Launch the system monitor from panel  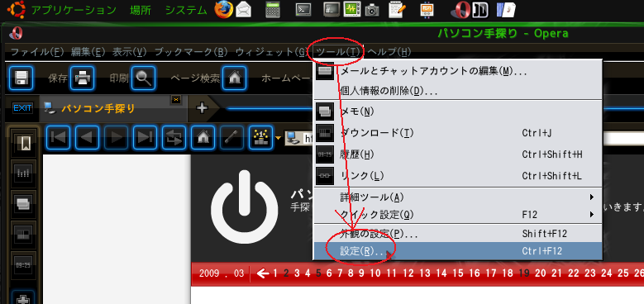click(352, 9)
